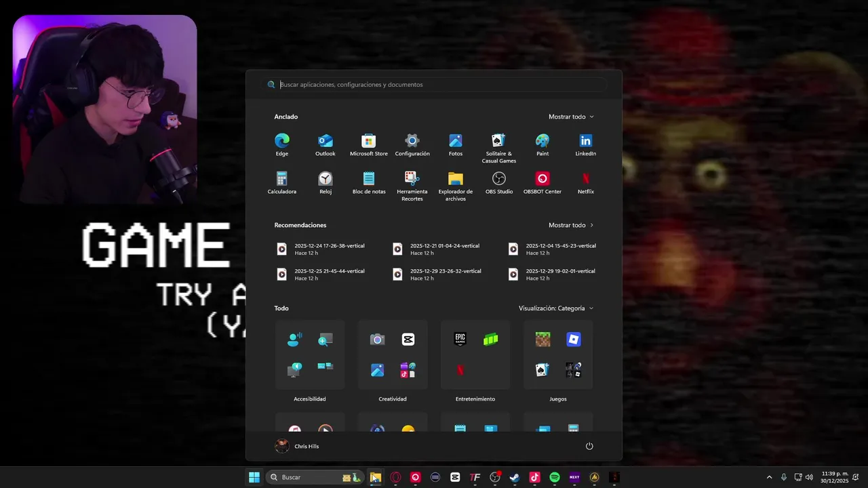Open Solitaire & Casual Games
868x488 pixels.
[499, 148]
